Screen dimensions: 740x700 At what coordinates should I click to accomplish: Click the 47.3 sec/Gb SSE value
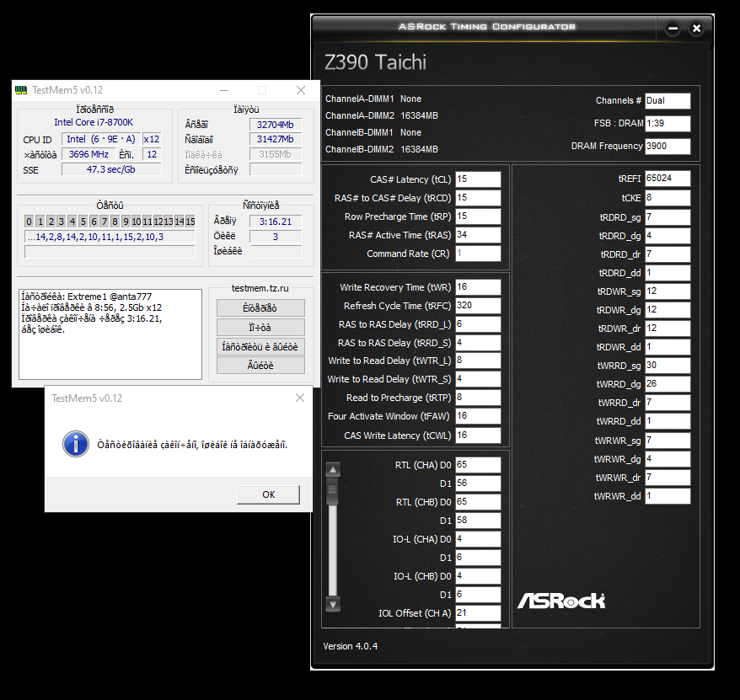[x=111, y=169]
